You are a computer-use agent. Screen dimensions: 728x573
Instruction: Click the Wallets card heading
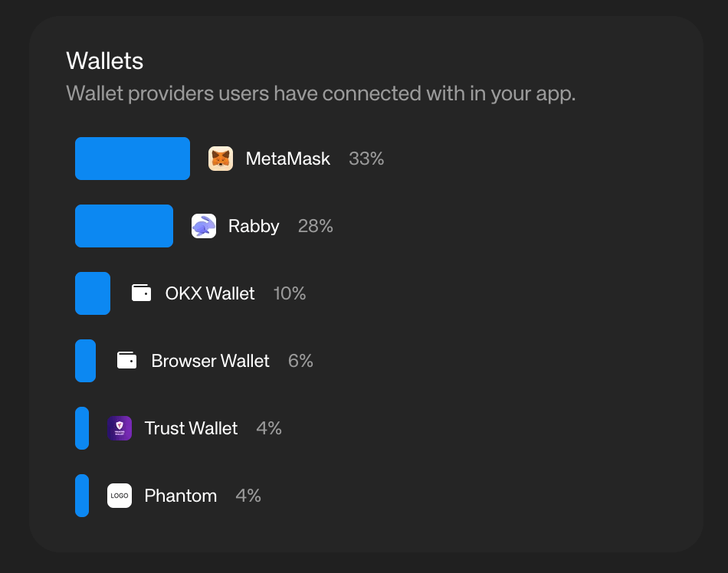click(105, 61)
